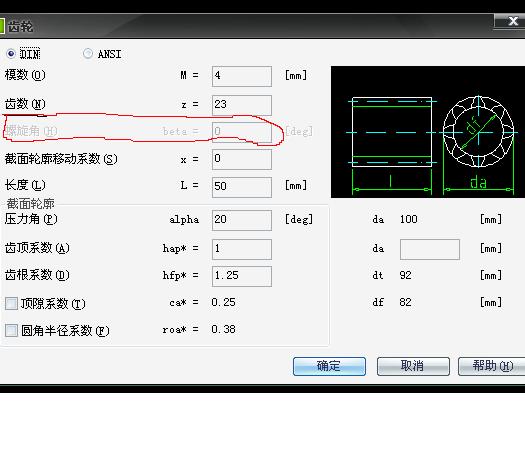Viewport: 525px width, 460px height.
Task: Open help with 帮助 (H) button
Action: [x=492, y=366]
